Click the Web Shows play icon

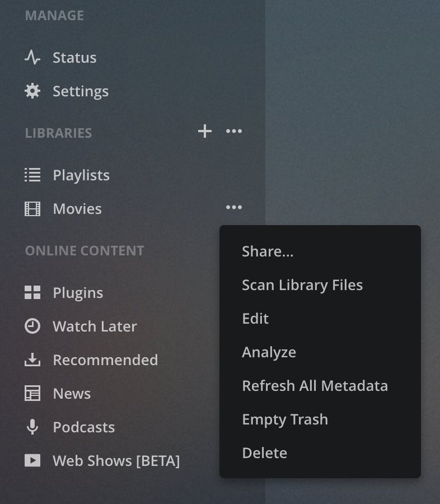pyautogui.click(x=32, y=460)
